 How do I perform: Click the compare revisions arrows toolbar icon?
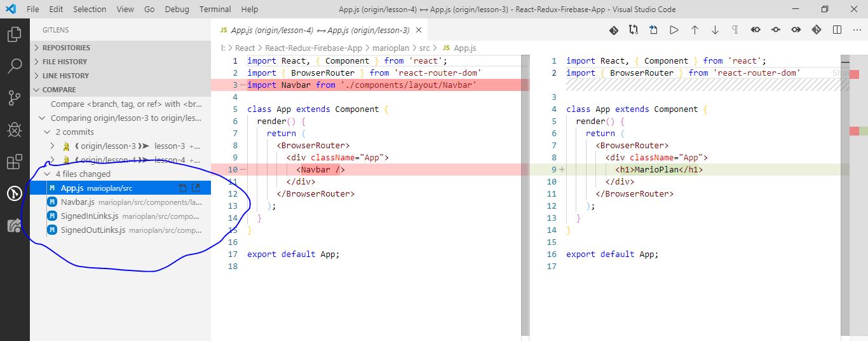(x=634, y=30)
